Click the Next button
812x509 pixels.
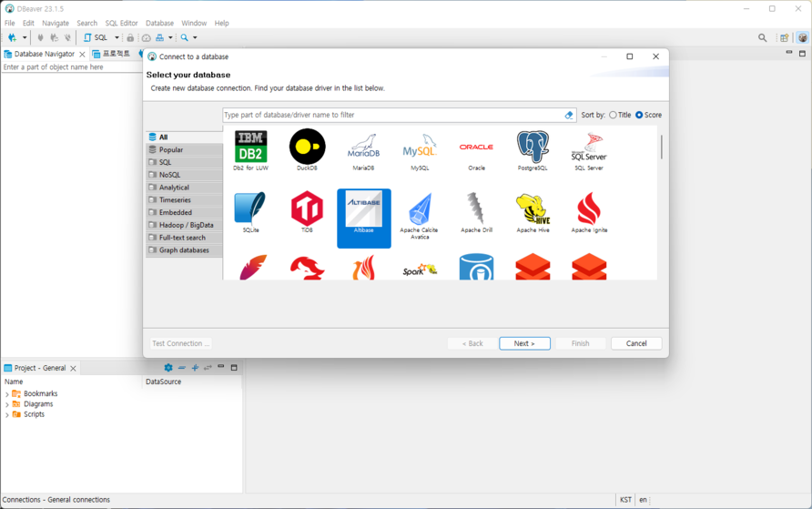[524, 343]
